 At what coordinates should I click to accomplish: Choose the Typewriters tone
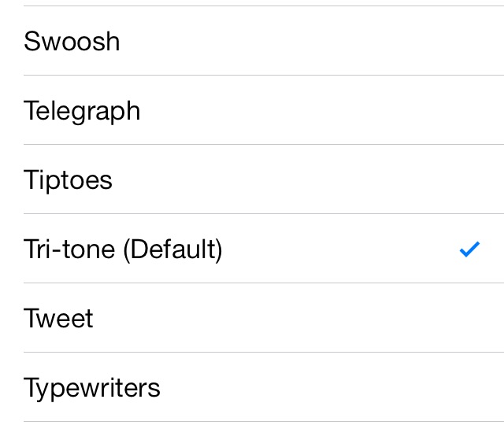[x=252, y=387]
